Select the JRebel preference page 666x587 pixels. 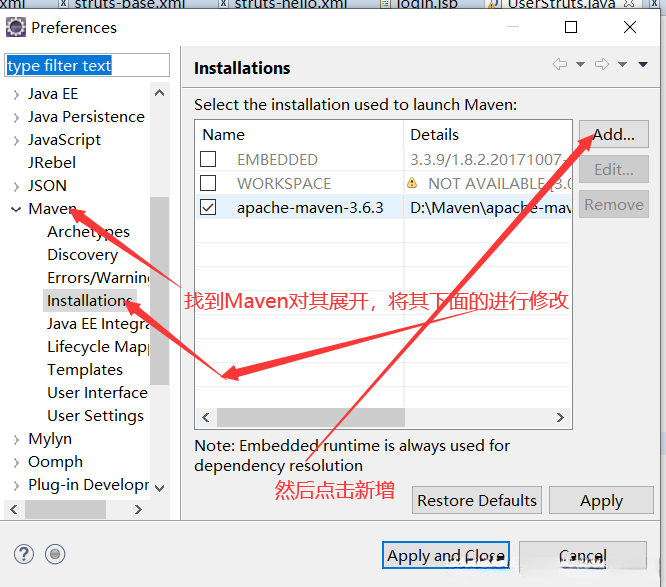pyautogui.click(x=52, y=163)
